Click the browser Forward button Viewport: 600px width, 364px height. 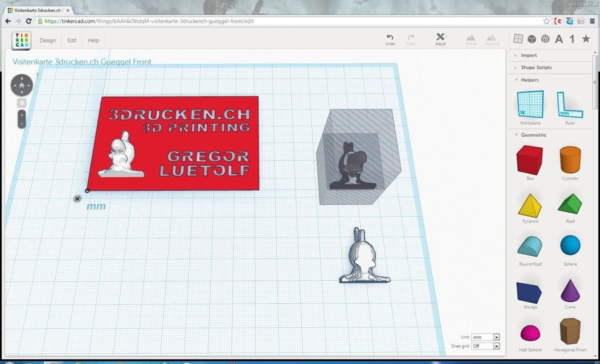[x=19, y=21]
